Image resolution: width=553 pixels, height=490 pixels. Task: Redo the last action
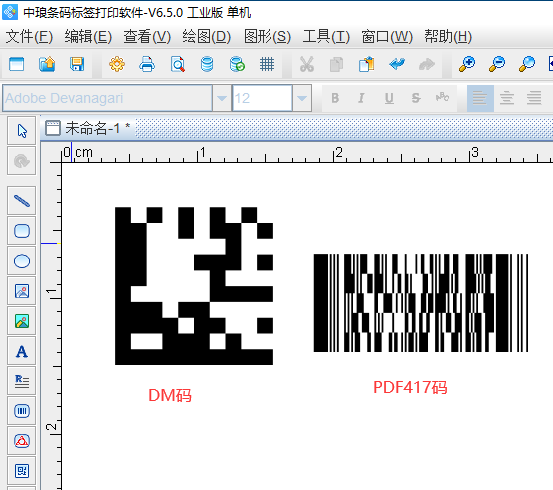point(427,64)
